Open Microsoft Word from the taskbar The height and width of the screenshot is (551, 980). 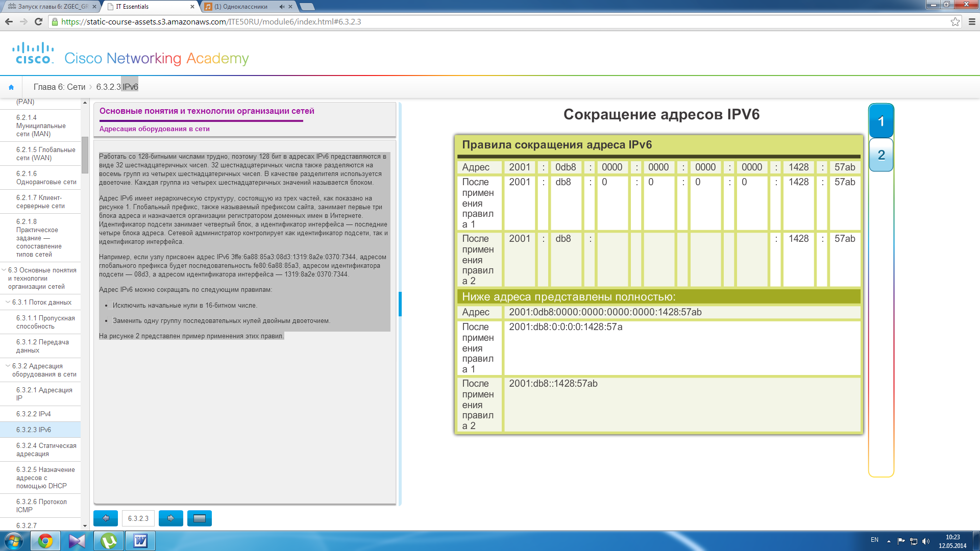click(140, 541)
